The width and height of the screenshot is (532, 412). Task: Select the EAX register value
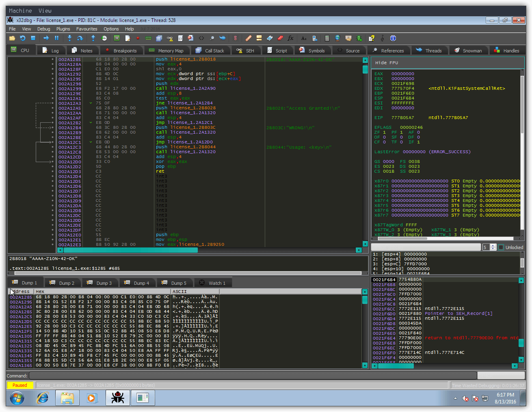[x=403, y=74]
